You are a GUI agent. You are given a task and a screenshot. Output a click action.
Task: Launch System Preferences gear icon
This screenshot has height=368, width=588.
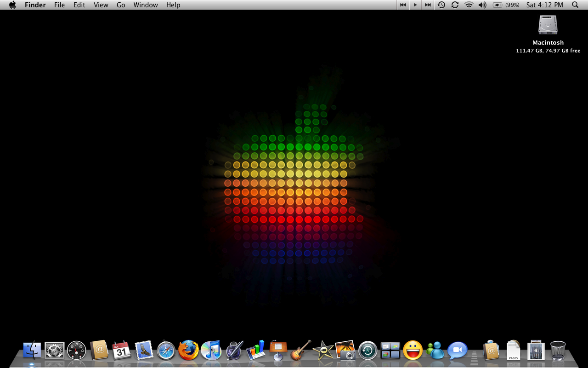tap(54, 351)
